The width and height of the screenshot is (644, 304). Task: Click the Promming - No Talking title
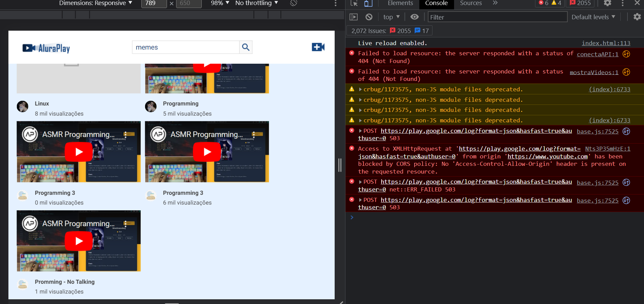(65, 282)
